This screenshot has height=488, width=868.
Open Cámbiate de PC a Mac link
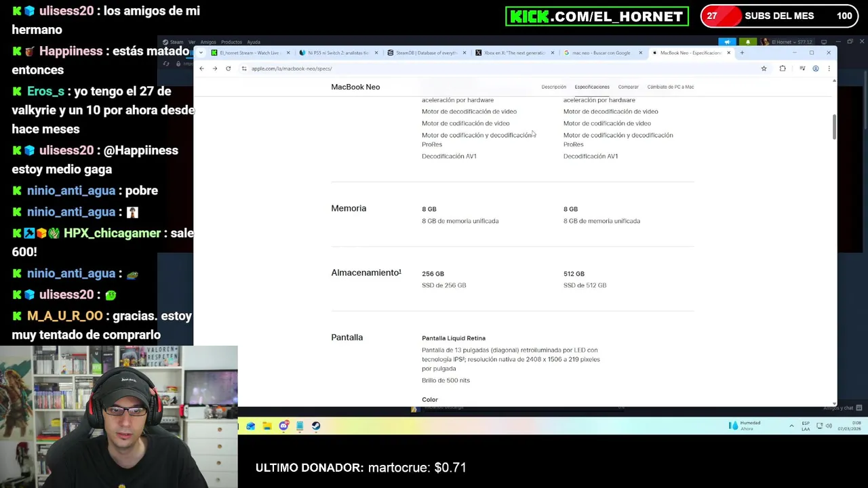[x=671, y=87]
